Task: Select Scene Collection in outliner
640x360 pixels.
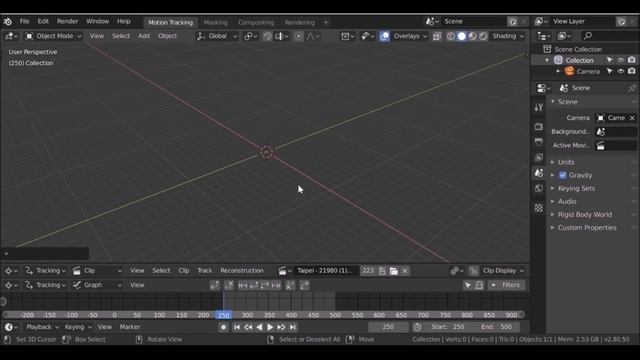Action: (x=578, y=49)
